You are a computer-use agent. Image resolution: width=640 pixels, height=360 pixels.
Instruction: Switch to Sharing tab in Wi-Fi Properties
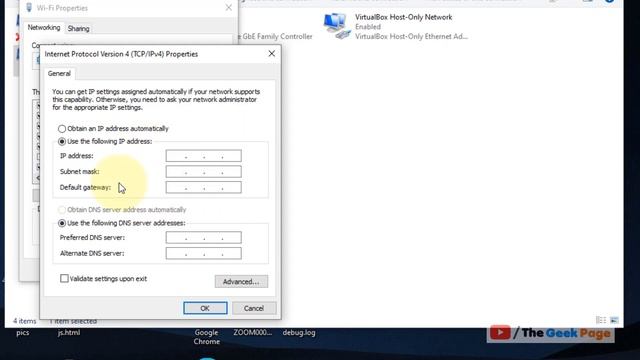point(78,29)
